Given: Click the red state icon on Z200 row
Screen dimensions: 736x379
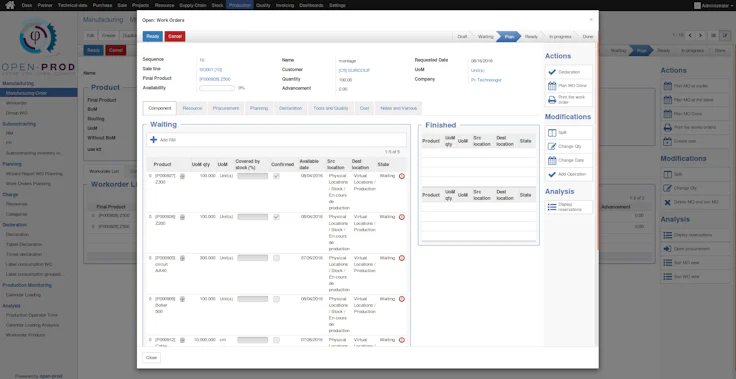Looking at the screenshot, I should (x=402, y=217).
